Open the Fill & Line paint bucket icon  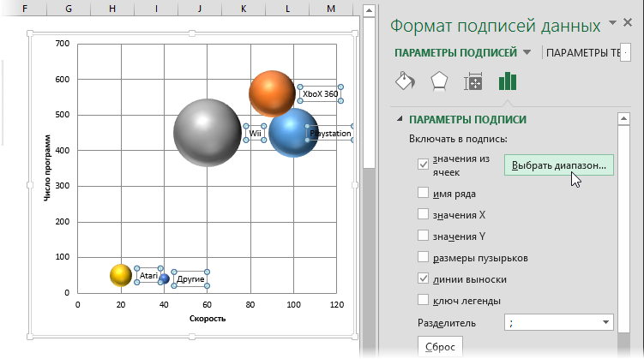pos(405,81)
